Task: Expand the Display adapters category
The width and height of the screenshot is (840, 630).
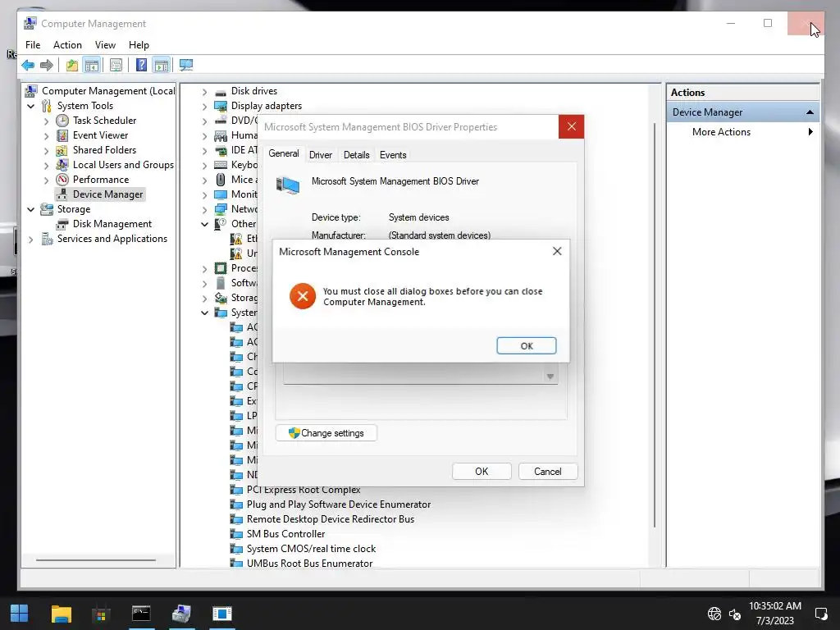Action: [x=204, y=107]
